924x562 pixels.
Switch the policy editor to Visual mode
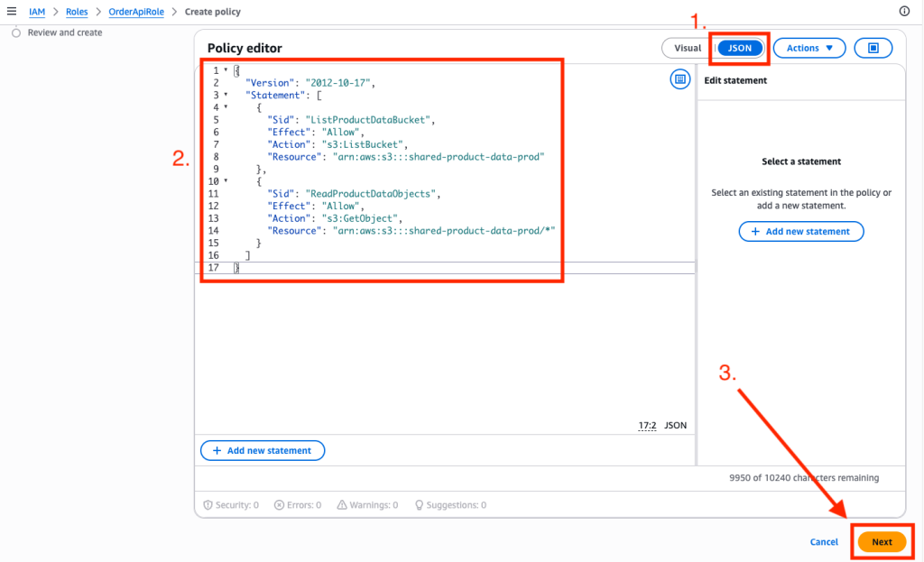pos(687,48)
